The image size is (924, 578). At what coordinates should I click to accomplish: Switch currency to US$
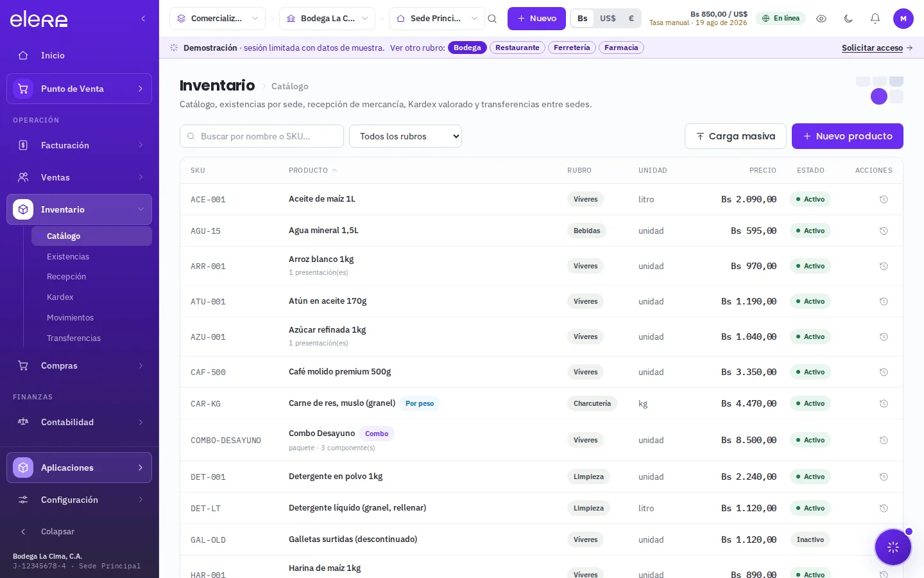tap(608, 19)
